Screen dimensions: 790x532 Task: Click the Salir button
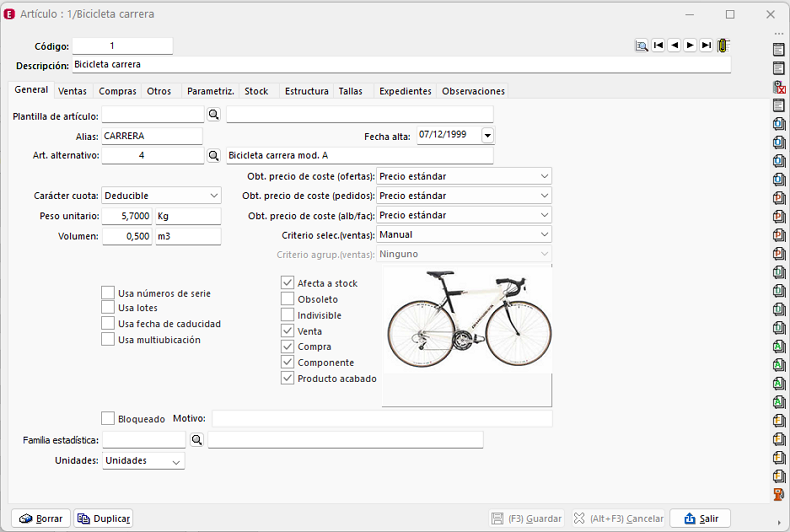click(x=700, y=518)
